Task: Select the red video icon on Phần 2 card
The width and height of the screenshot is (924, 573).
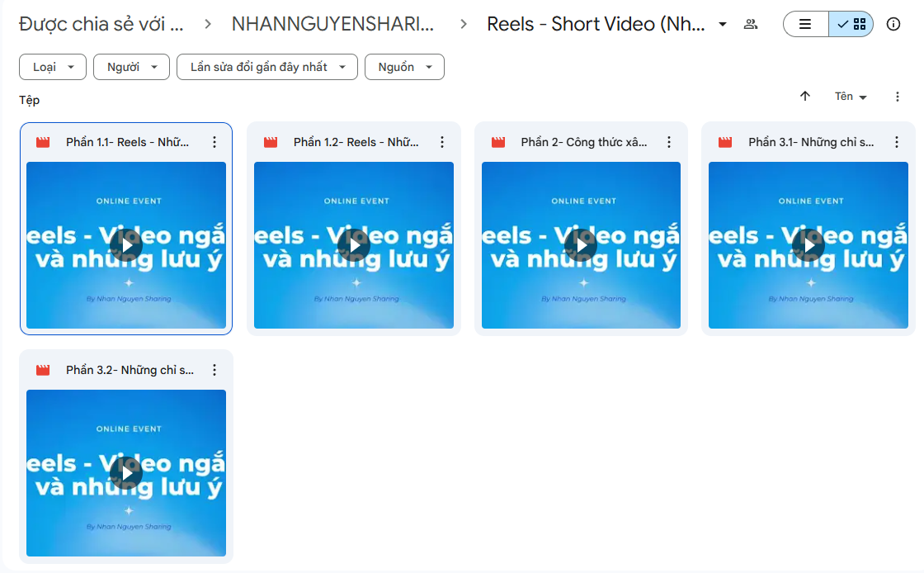Action: click(x=498, y=141)
